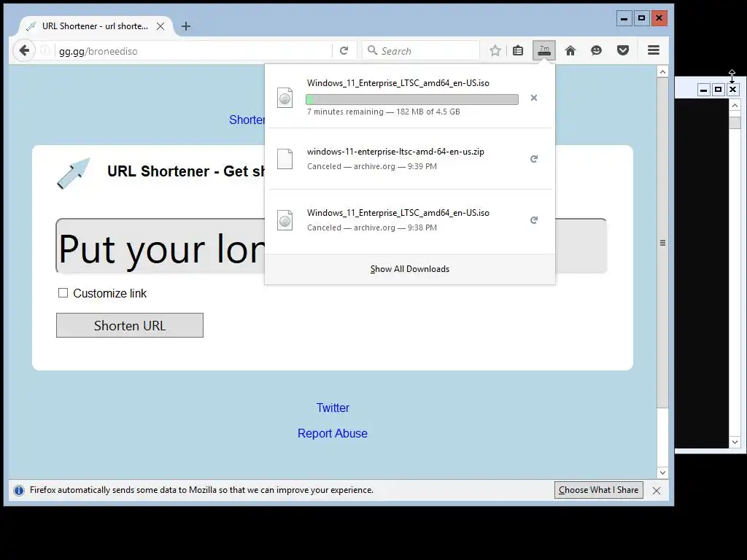The width and height of the screenshot is (747, 560).
Task: Click the background window scrollbar up arrow
Action: point(735,105)
